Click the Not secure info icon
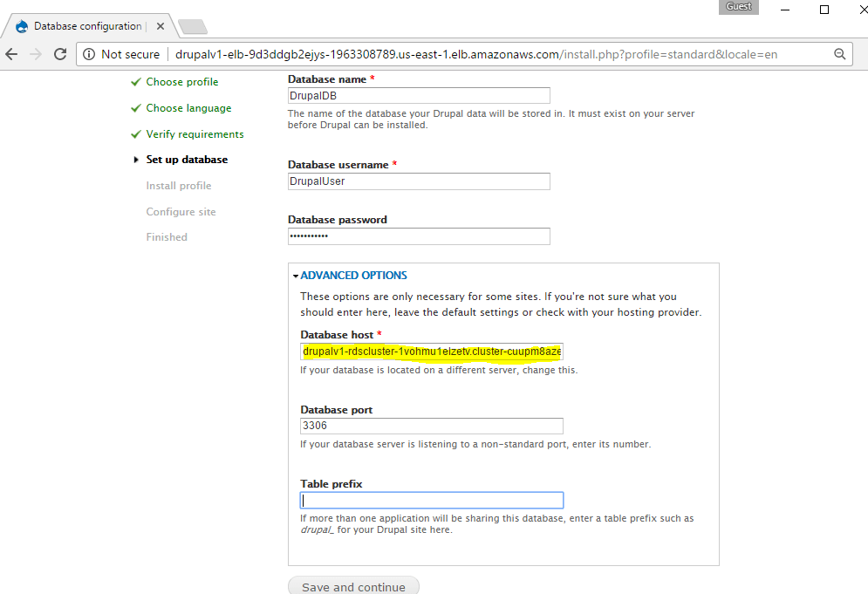This screenshot has height=594, width=868. [89, 54]
